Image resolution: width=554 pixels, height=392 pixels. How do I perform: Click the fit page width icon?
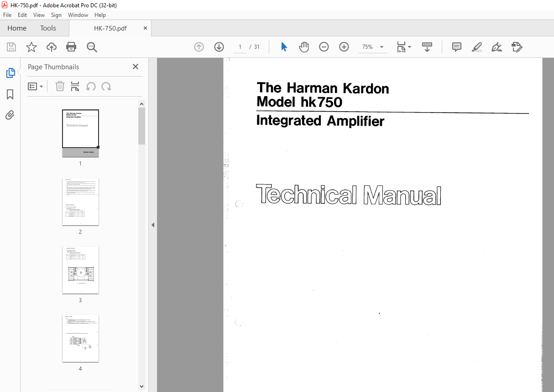[x=401, y=47]
